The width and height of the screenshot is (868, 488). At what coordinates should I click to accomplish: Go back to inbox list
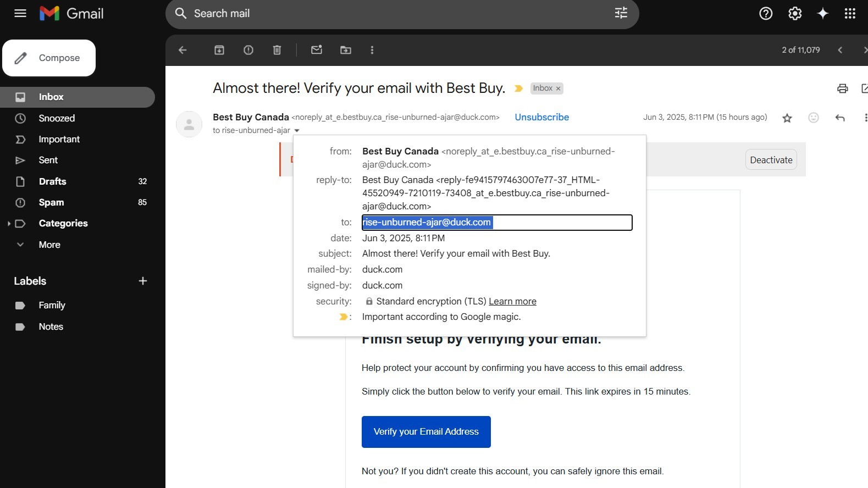pyautogui.click(x=183, y=50)
